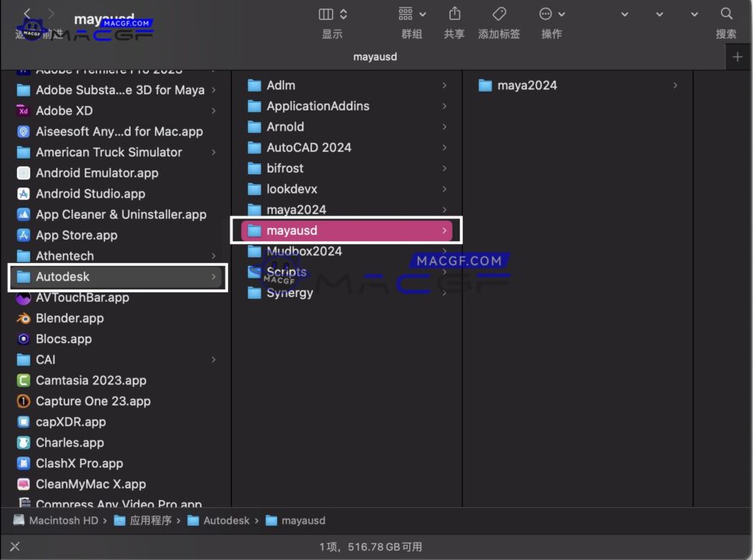Click the 添加标签 add tags icon
Image resolution: width=753 pixels, height=560 pixels.
point(499,13)
